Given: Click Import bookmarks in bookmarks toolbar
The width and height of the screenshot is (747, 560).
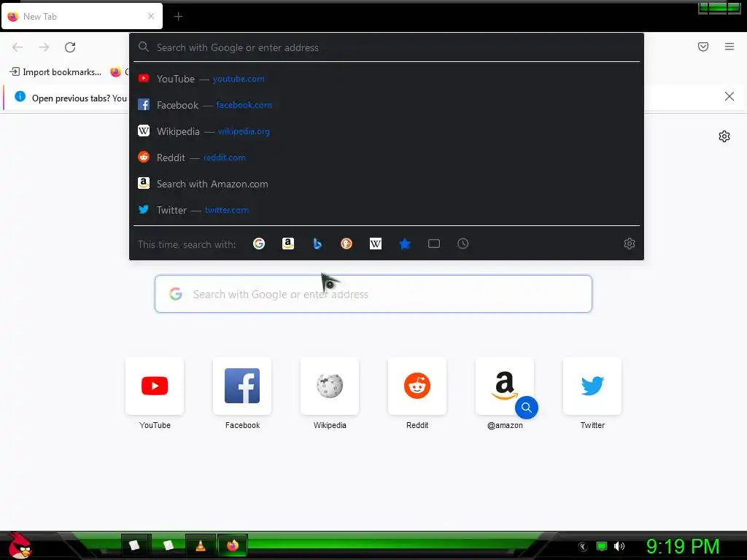Looking at the screenshot, I should tap(55, 72).
